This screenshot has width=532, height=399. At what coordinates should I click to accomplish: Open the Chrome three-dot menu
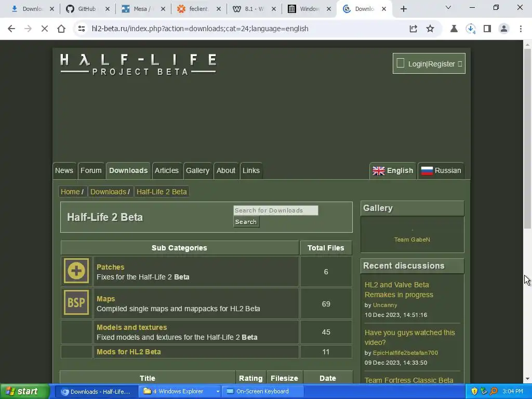point(521,29)
